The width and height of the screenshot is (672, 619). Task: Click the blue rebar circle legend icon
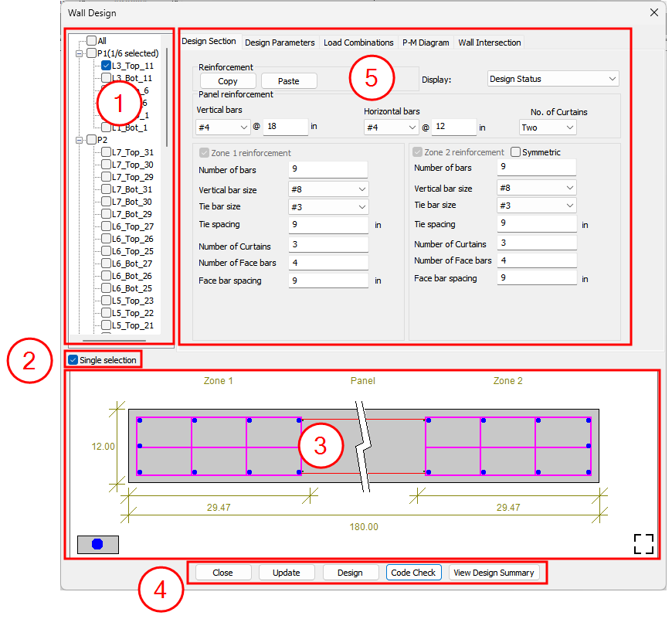pyautogui.click(x=97, y=544)
